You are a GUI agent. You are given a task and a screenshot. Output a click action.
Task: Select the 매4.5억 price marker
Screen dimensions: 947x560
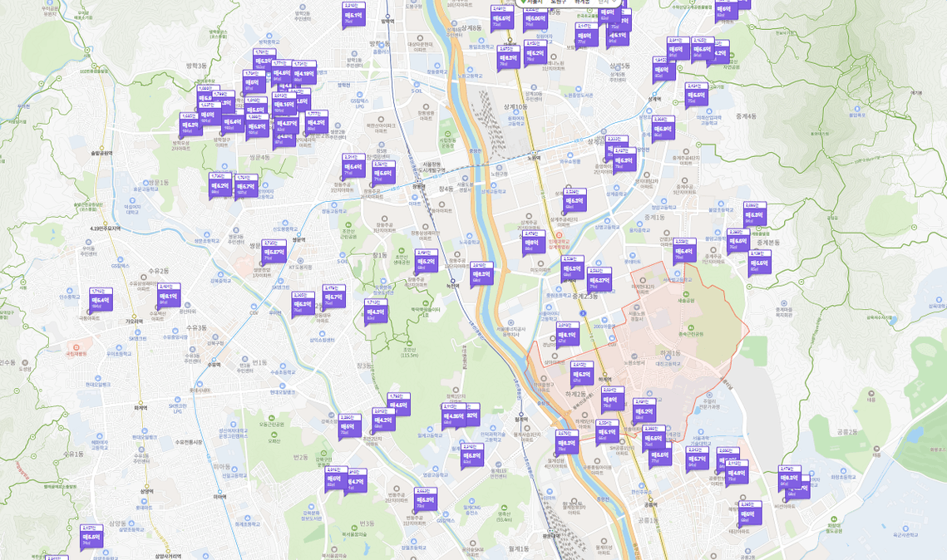tap(398, 405)
